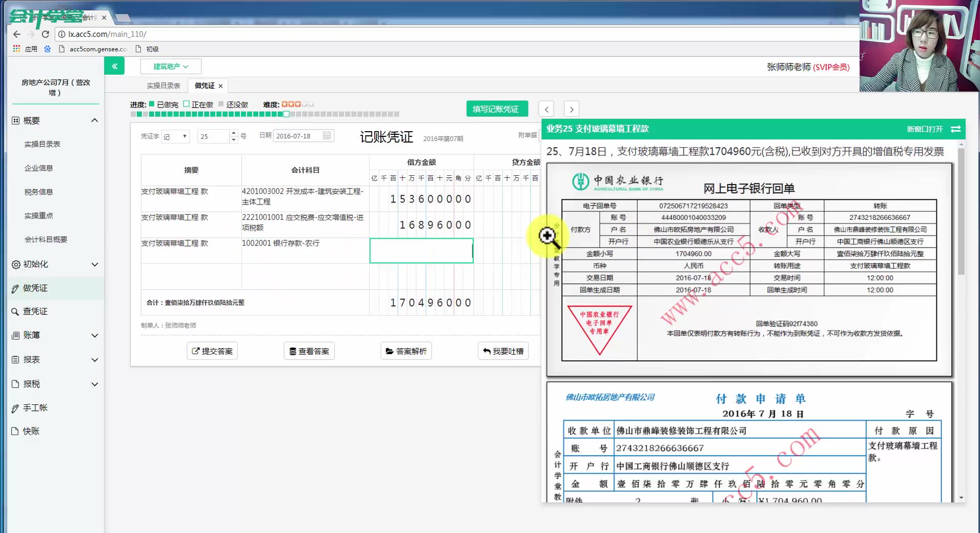Expand the 初始化 section chevron

coord(95,264)
